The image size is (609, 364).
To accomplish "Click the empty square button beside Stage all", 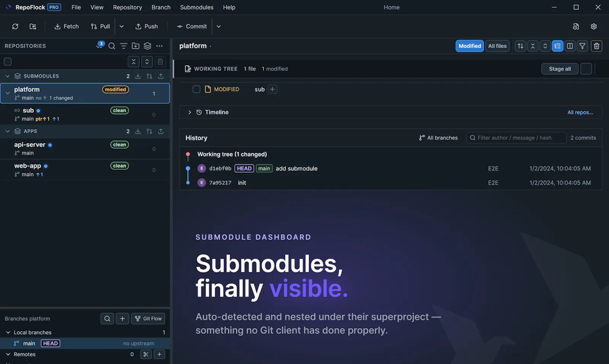I will pos(586,69).
